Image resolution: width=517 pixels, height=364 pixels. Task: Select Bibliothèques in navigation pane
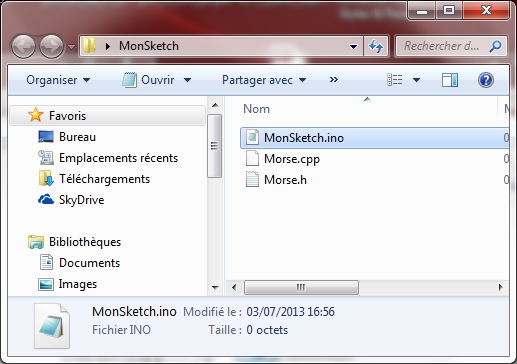[85, 242]
